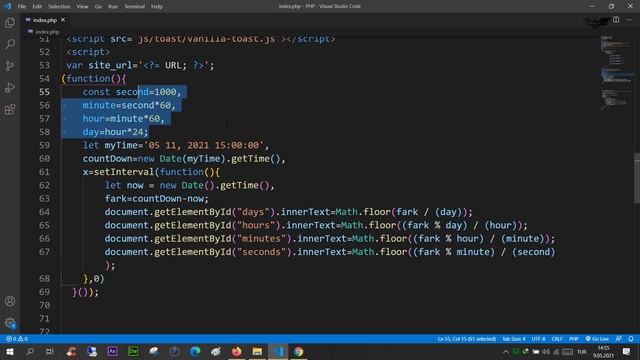Open the Extensions view
The image size is (640, 360).
pyautogui.click(x=10, y=109)
